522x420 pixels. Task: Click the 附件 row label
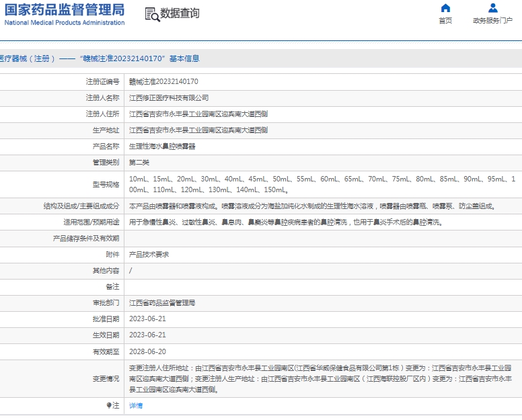point(112,255)
